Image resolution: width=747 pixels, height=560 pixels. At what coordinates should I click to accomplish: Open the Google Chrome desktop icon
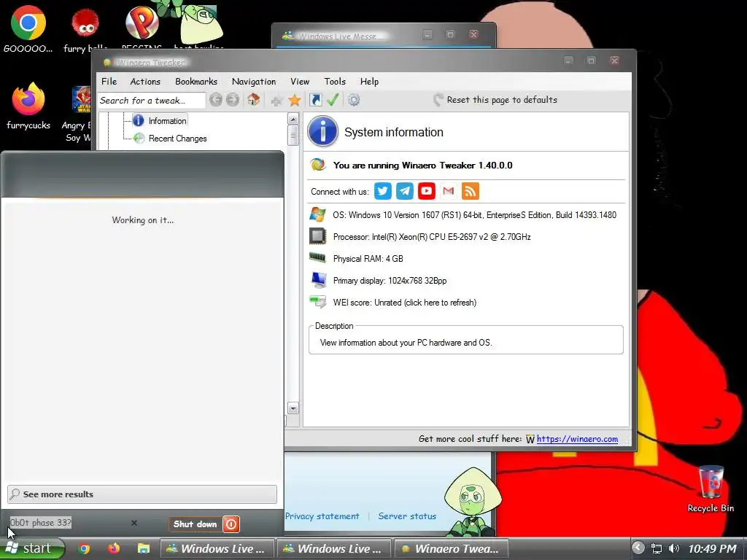[28, 23]
